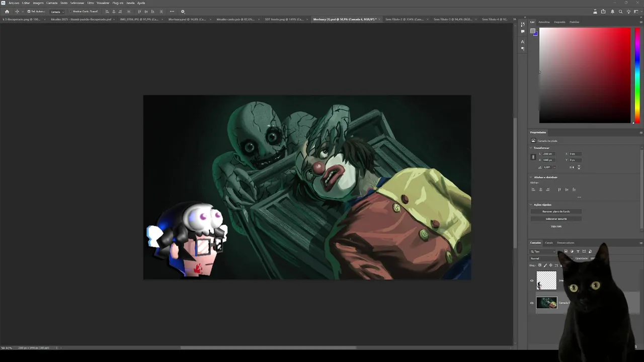Select the Camada 6 layer thumbnail
Viewport: 644px width, 362px height.
point(546,303)
